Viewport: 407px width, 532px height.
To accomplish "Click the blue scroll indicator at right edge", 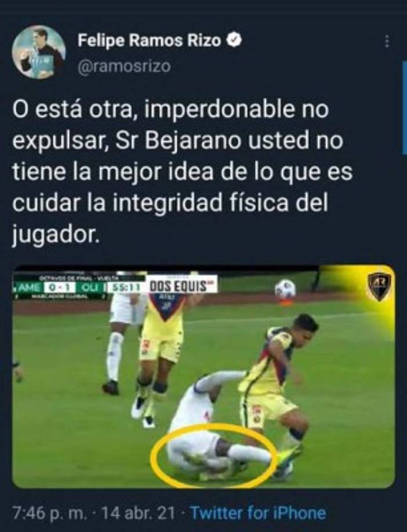I will (x=404, y=108).
